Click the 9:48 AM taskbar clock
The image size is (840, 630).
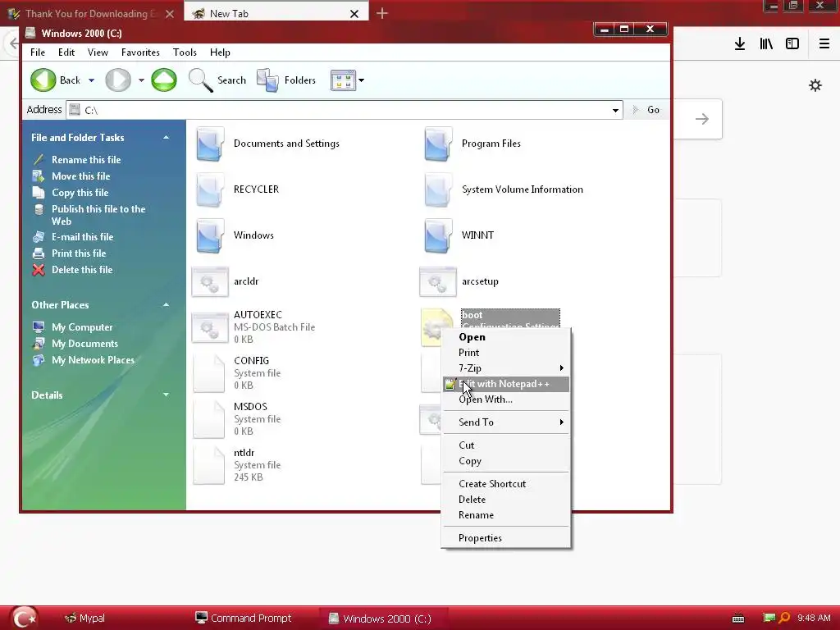tap(813, 619)
